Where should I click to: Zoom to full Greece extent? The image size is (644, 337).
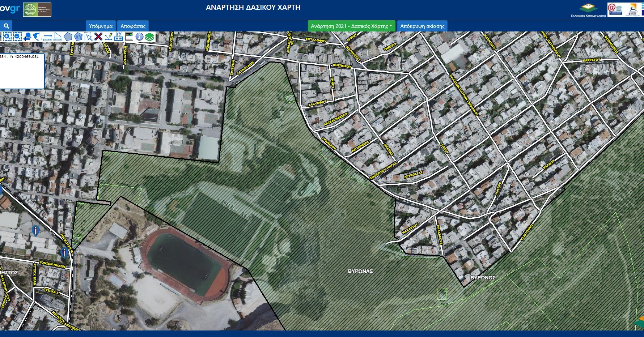pos(37,37)
